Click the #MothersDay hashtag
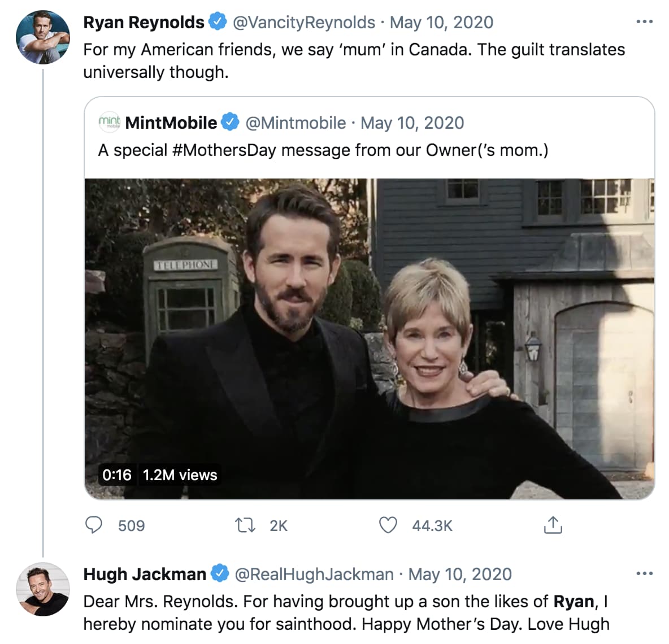The width and height of the screenshot is (669, 644). point(224,150)
